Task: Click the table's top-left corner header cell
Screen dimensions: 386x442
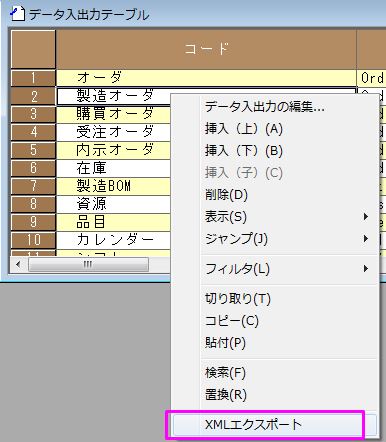Action: tap(33, 49)
